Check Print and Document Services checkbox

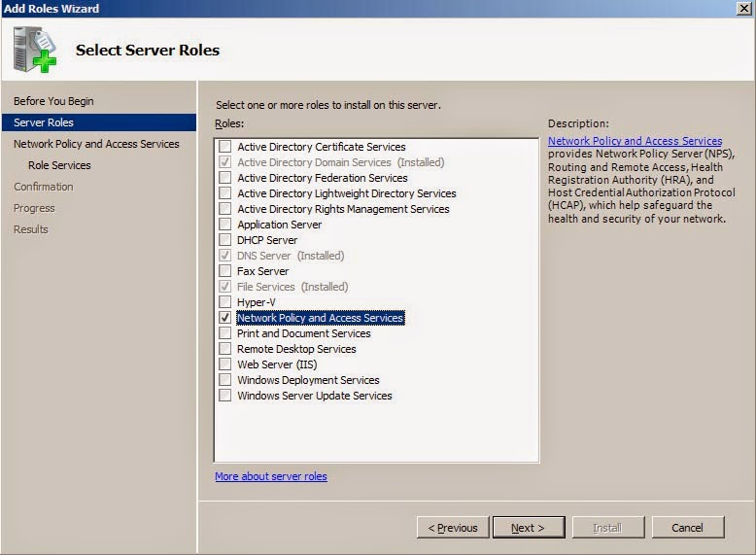coord(224,332)
